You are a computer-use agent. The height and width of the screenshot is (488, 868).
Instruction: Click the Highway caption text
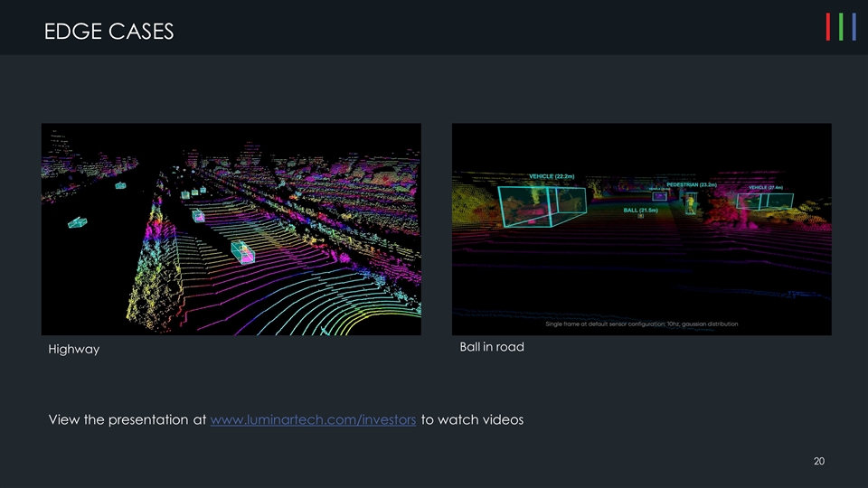[x=73, y=349]
